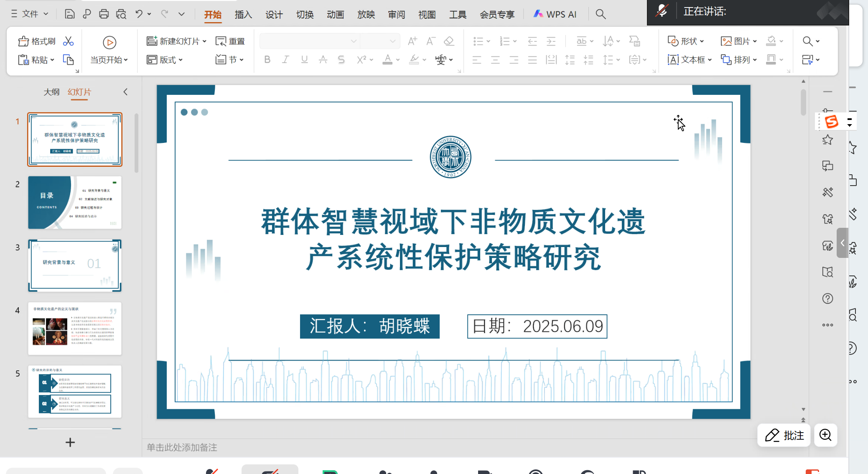Toggle Italic formatting
The width and height of the screenshot is (868, 474).
(x=285, y=60)
